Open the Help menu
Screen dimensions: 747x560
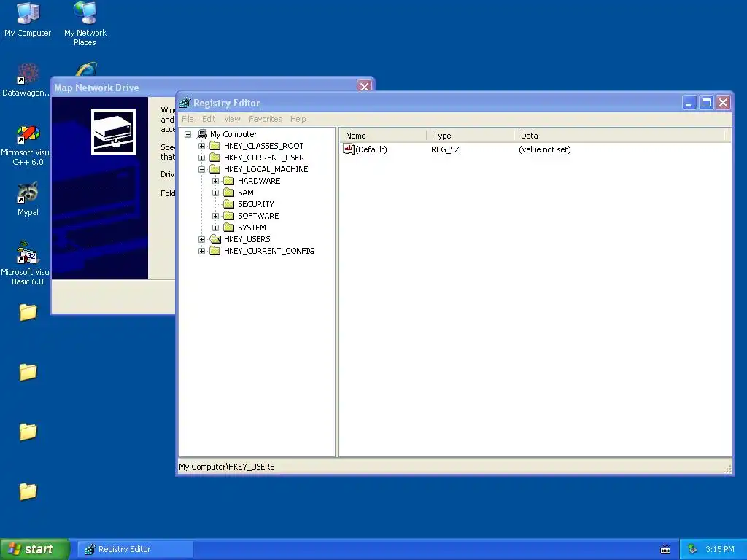click(x=298, y=119)
